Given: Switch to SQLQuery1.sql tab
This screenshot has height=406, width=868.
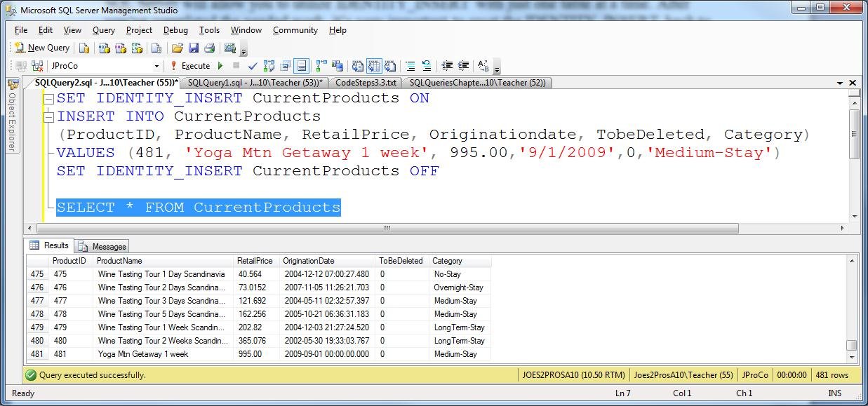Looking at the screenshot, I should click(x=255, y=83).
